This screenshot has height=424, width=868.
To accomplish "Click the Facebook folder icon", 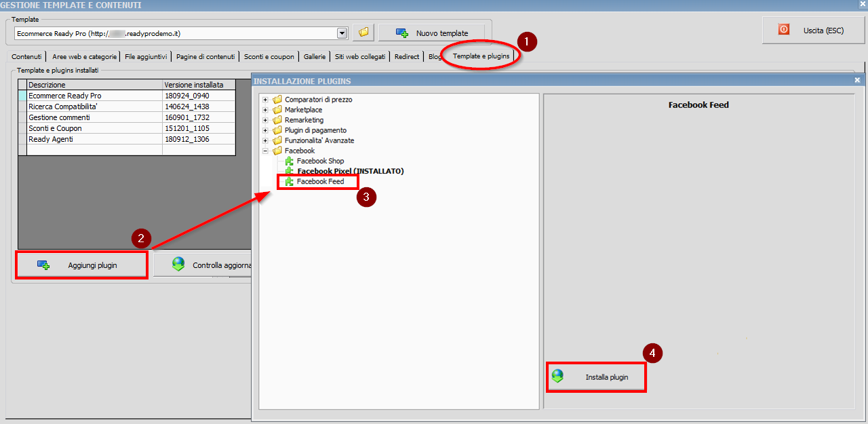I will coord(277,151).
